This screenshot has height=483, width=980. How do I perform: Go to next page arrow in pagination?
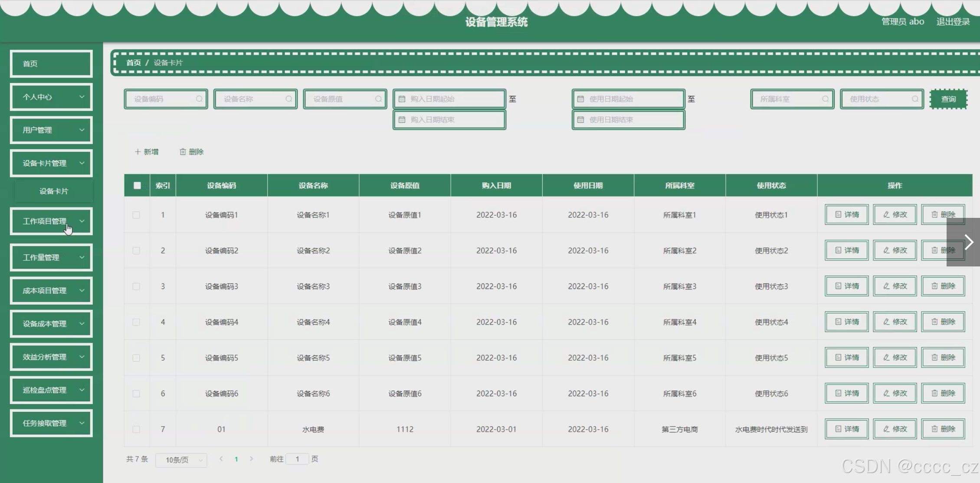(x=251, y=459)
